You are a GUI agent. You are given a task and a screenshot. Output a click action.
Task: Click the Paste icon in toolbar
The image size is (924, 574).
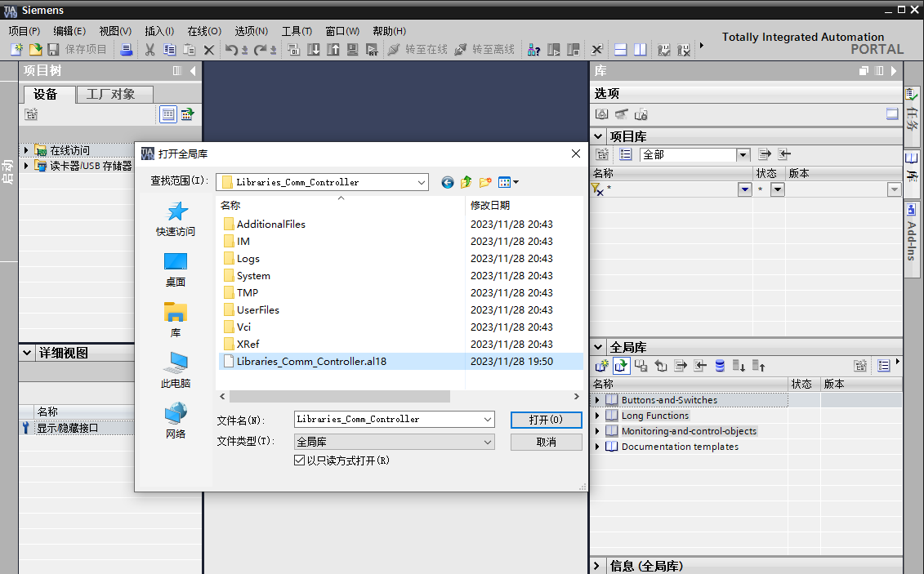point(189,49)
